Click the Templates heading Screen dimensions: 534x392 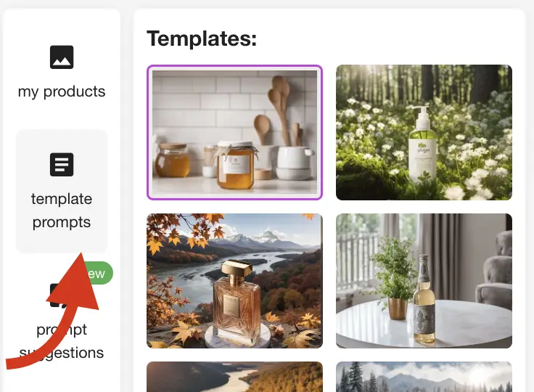tap(202, 38)
